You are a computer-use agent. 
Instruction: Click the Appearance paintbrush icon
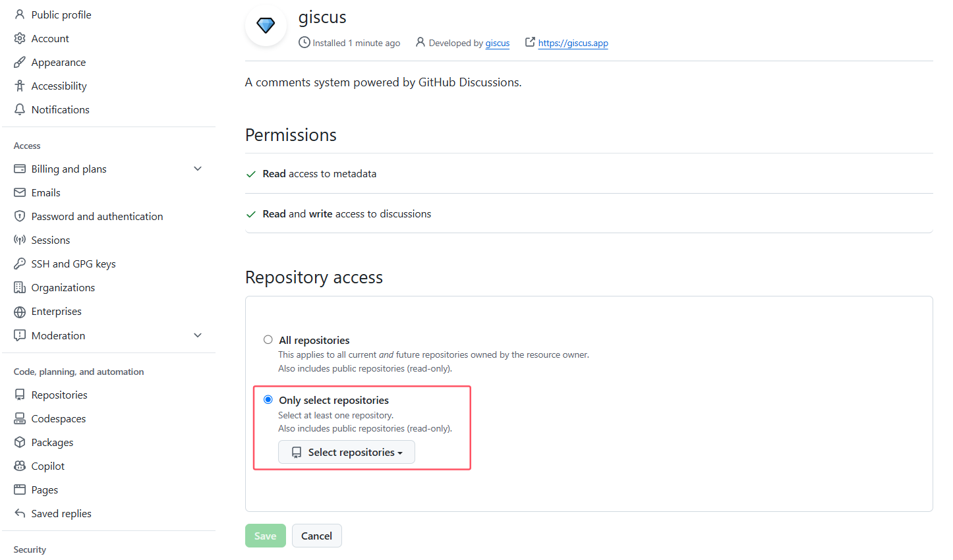click(20, 62)
